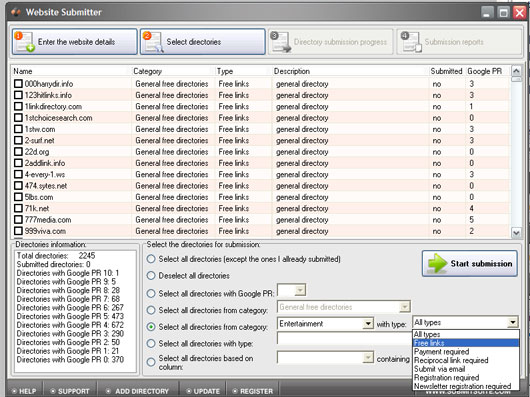Click the Start submission button
Screen dimensions: 530x397
(469, 263)
